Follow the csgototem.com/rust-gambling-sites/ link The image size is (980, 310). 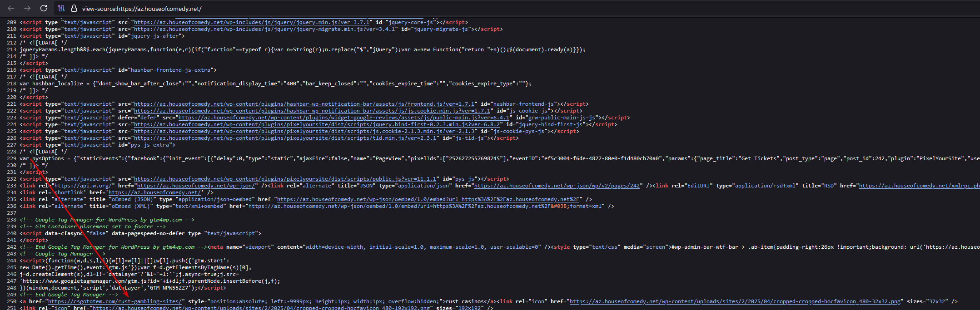point(114,301)
